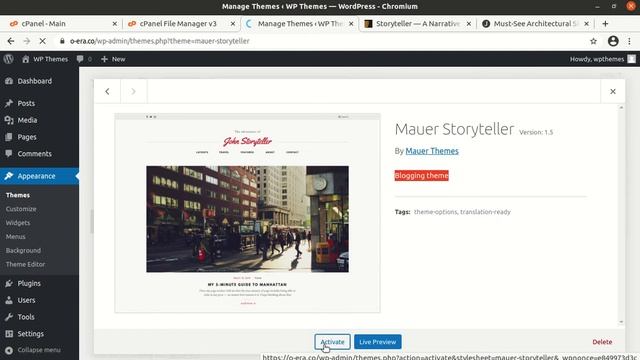640x360 pixels.
Task: Close the Storyteller tab
Action: point(469,24)
